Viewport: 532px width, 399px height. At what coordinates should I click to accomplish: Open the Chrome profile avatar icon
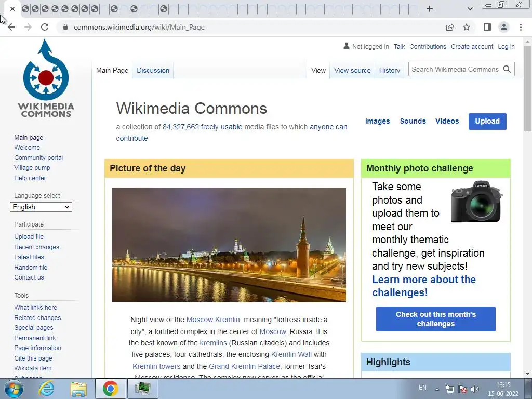click(x=504, y=27)
